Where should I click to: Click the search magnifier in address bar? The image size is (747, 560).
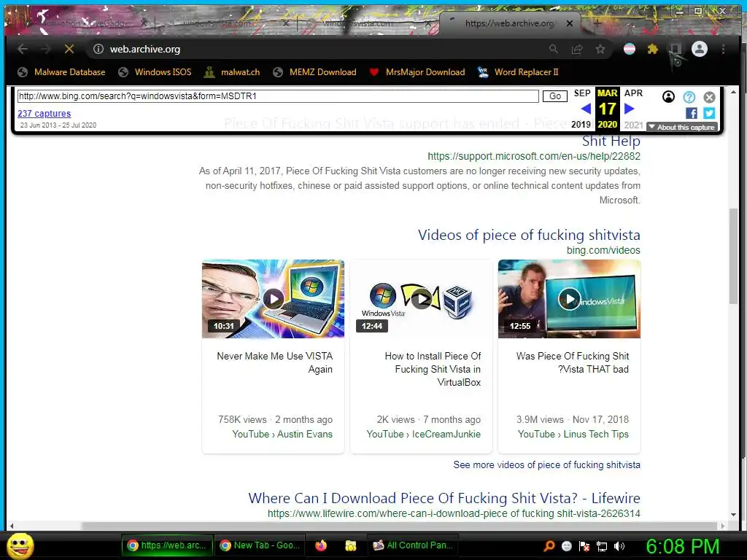pos(553,49)
